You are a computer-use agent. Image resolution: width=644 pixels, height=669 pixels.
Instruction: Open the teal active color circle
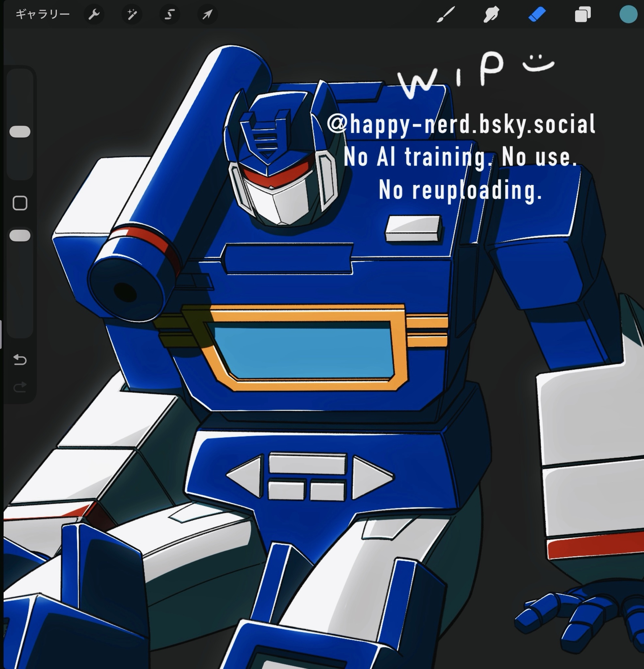[628, 15]
